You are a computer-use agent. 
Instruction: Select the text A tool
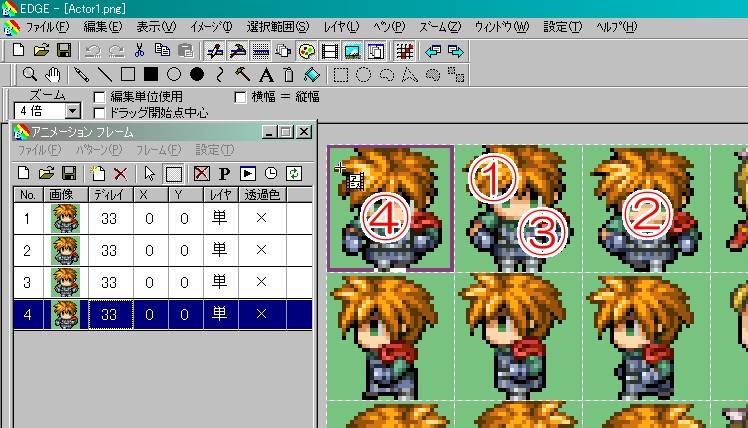(266, 74)
